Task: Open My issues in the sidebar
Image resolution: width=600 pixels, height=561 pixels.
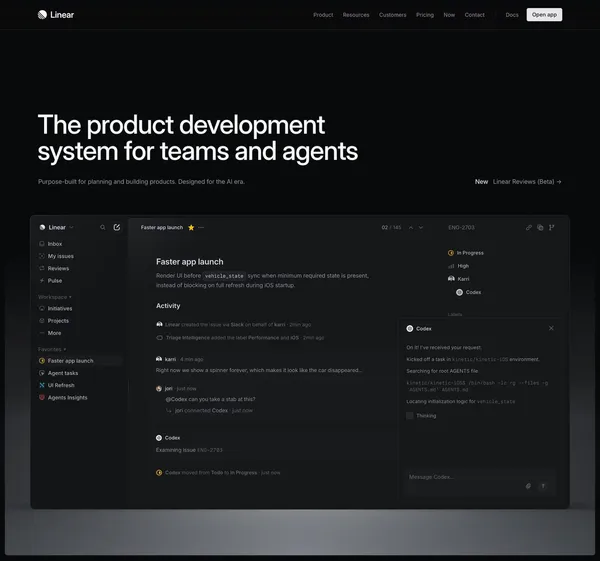Action: click(x=56, y=256)
